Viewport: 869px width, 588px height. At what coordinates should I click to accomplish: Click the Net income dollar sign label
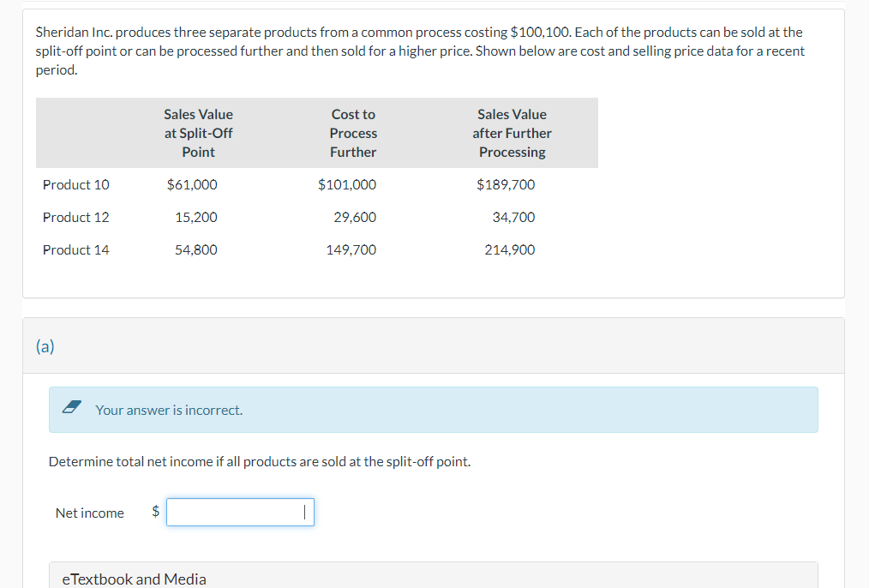[x=155, y=512]
